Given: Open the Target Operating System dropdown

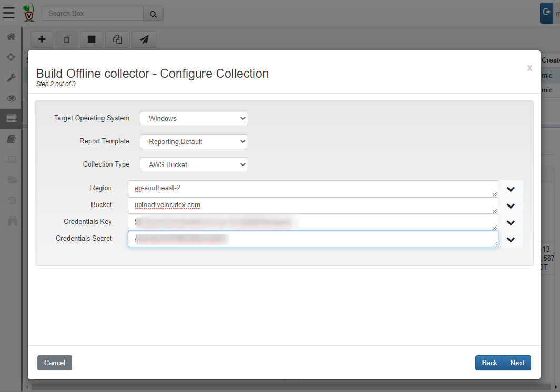Looking at the screenshot, I should point(194,118).
